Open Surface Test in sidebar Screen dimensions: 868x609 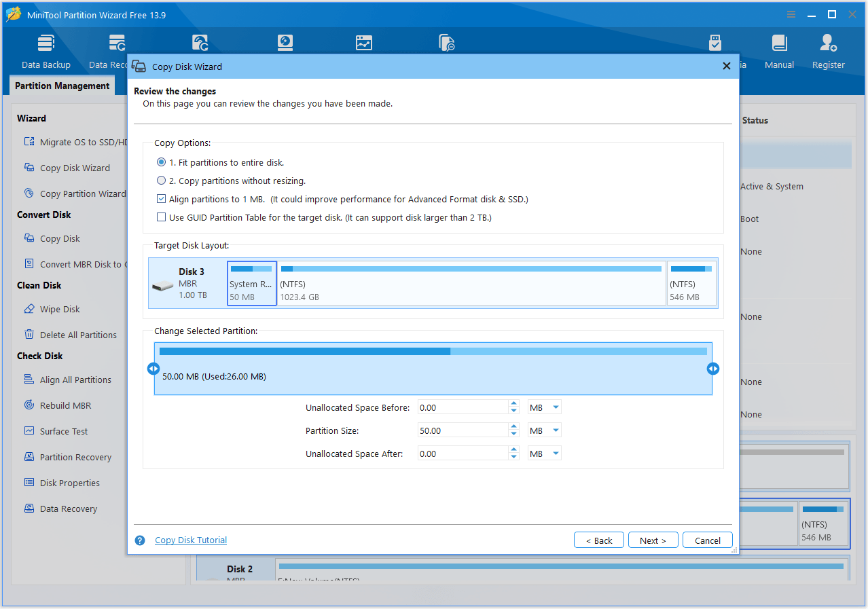64,431
